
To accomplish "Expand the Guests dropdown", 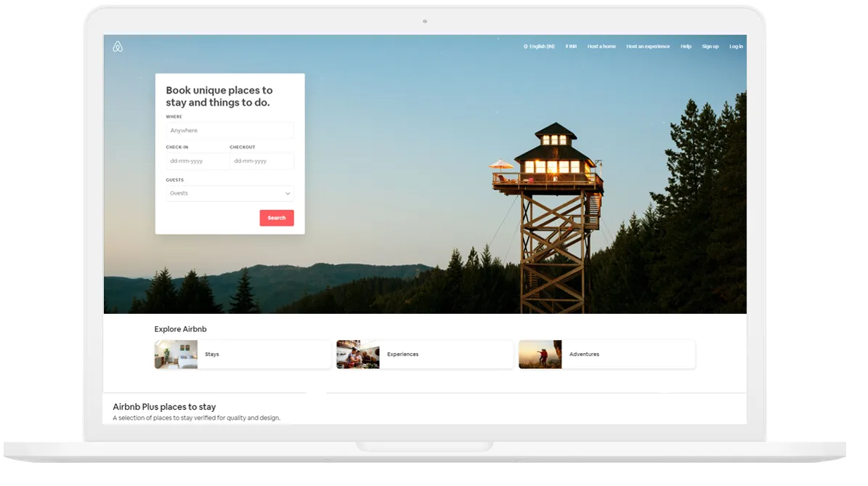I will click(x=225, y=194).
